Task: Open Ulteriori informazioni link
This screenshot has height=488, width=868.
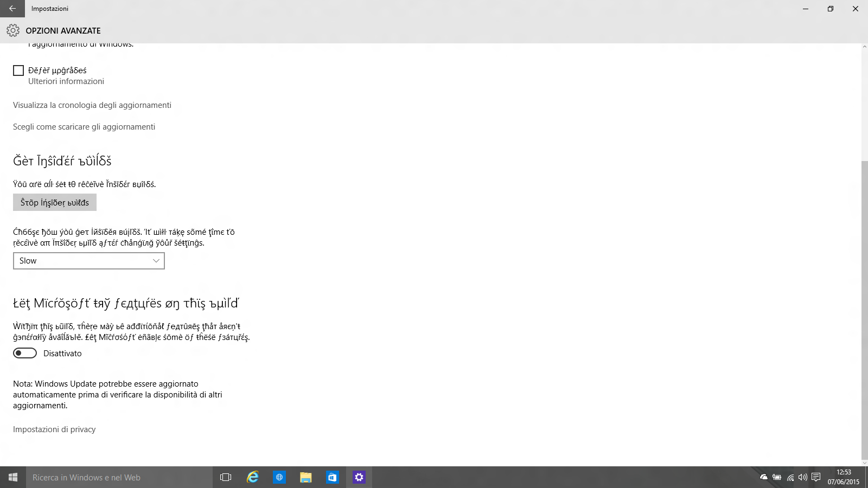Action: [66, 81]
